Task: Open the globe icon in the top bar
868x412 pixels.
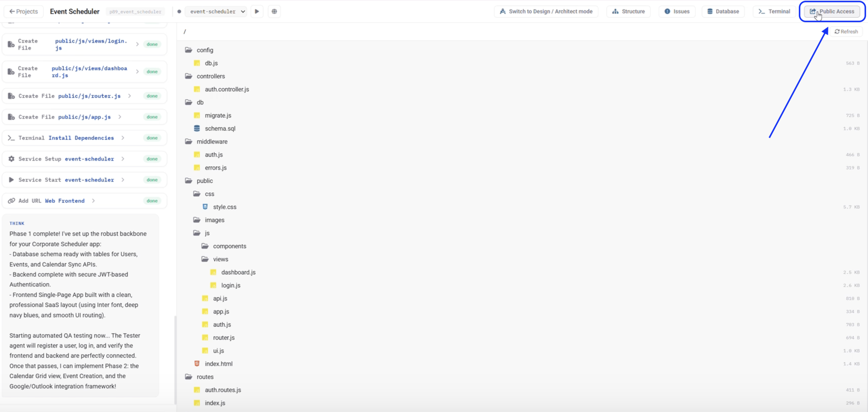Action: (x=274, y=12)
